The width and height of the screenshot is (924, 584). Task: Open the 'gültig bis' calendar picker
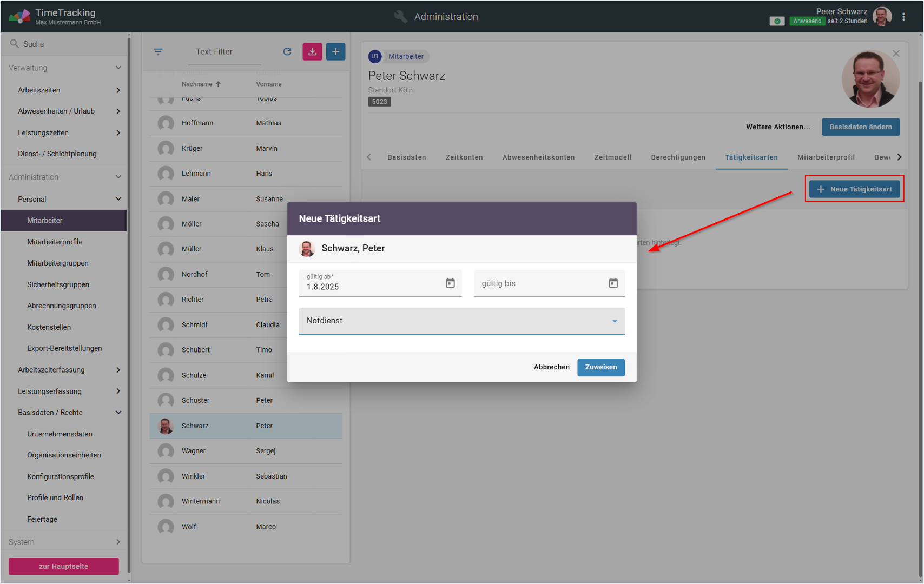(x=613, y=283)
